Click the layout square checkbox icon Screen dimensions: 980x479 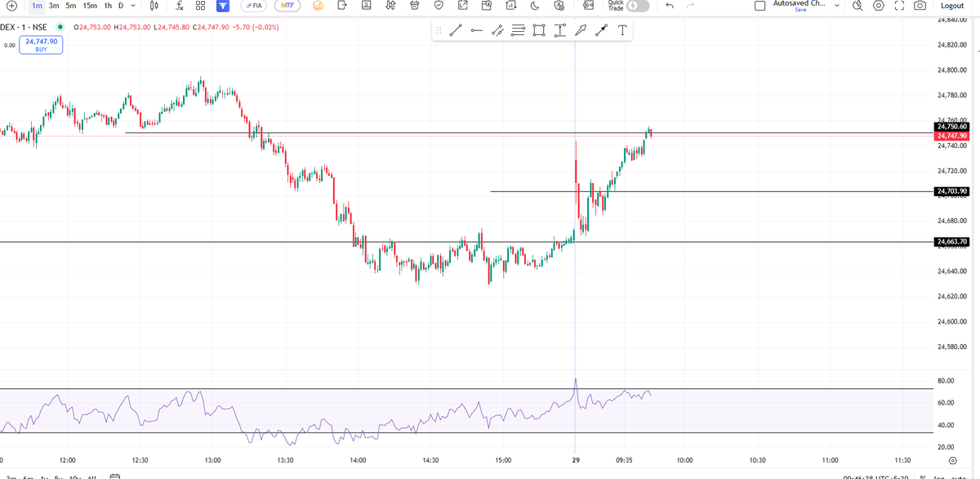[x=760, y=6]
